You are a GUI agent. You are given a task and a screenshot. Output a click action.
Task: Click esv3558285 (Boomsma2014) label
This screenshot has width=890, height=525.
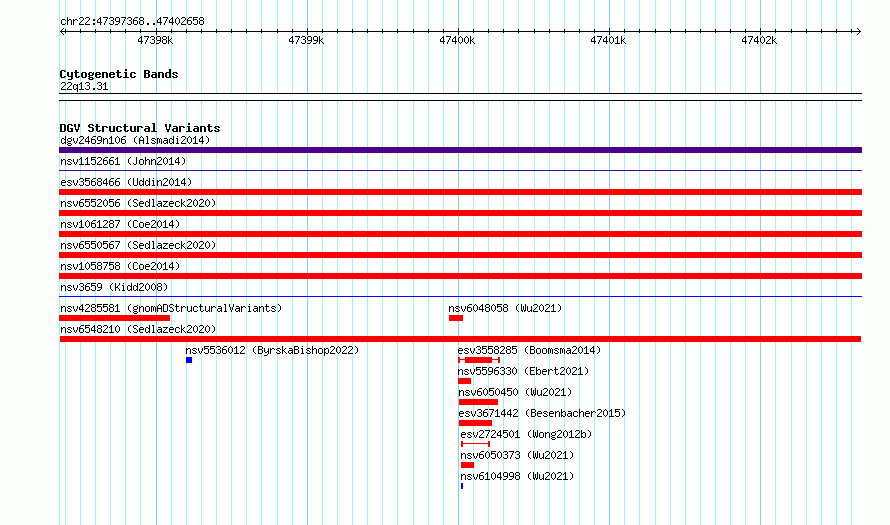[529, 350]
